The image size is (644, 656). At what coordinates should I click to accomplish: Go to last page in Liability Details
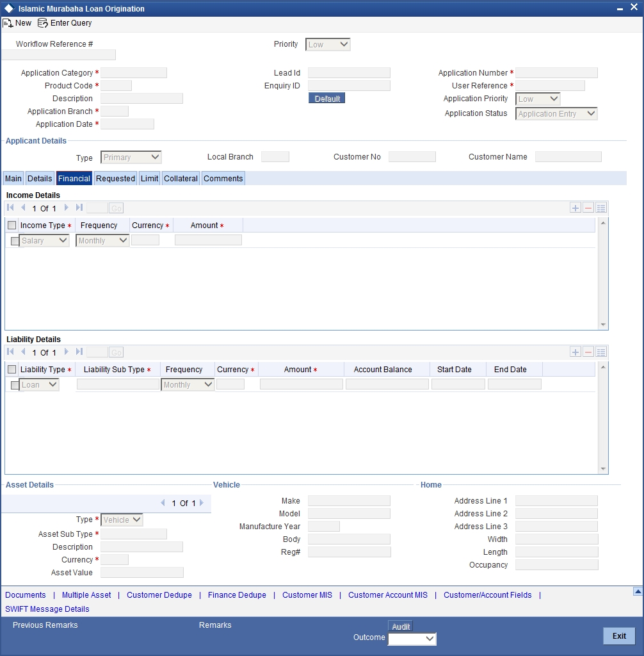point(79,352)
